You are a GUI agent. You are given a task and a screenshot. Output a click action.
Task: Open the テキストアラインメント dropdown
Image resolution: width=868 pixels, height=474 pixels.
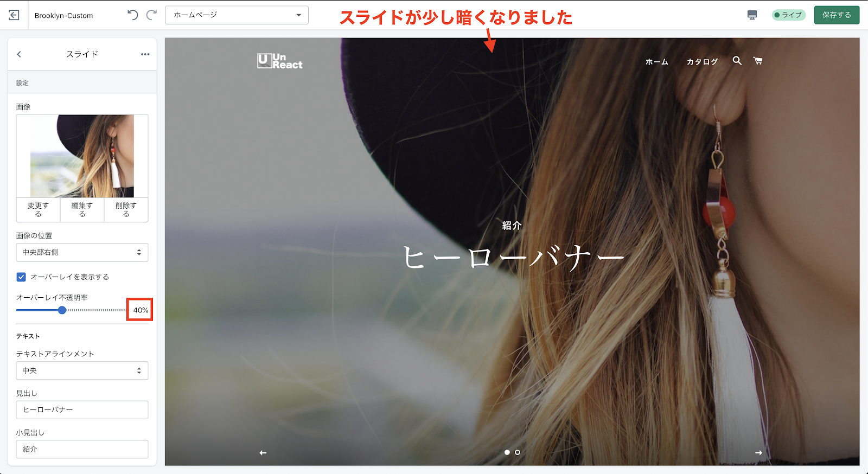(x=82, y=371)
